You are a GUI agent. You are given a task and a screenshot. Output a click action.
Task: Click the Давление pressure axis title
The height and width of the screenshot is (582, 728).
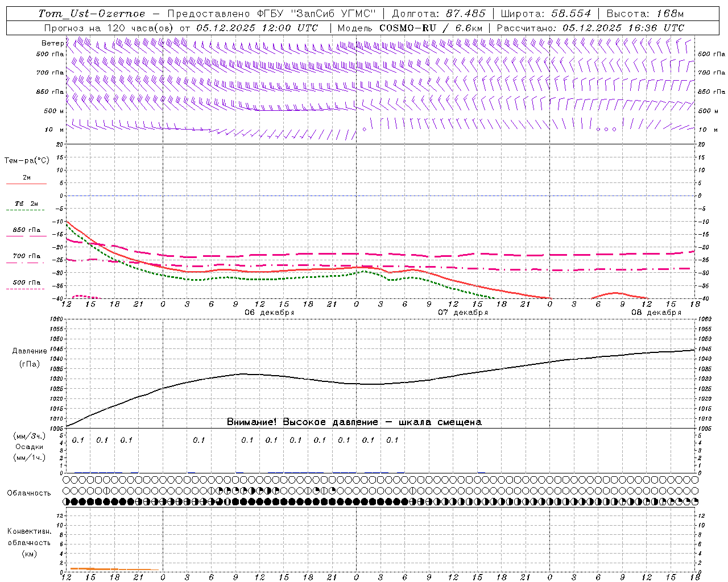[29, 351]
